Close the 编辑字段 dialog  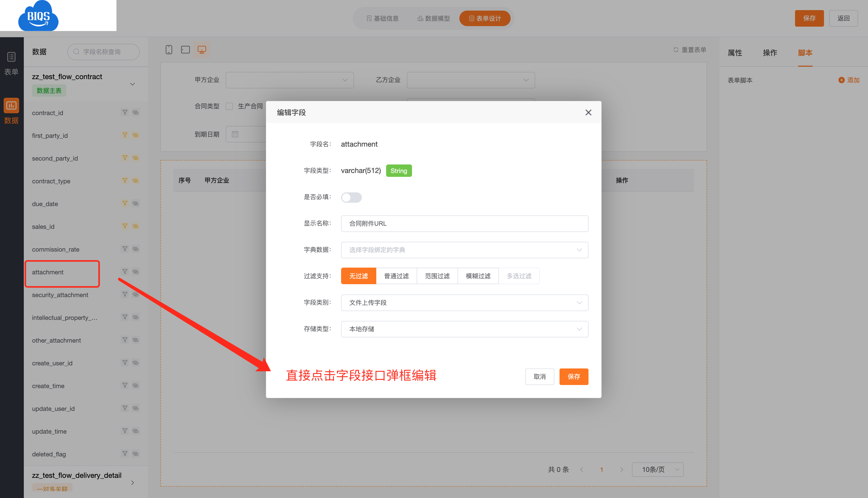click(x=588, y=112)
